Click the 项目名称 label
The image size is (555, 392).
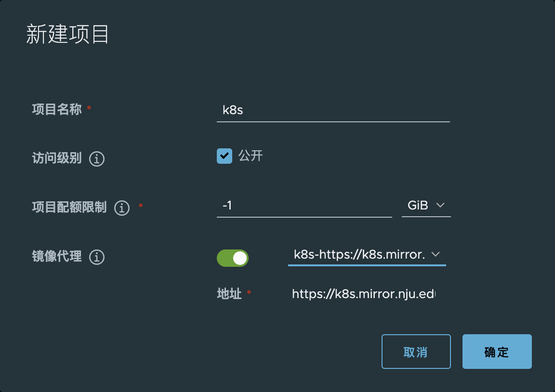pos(57,109)
